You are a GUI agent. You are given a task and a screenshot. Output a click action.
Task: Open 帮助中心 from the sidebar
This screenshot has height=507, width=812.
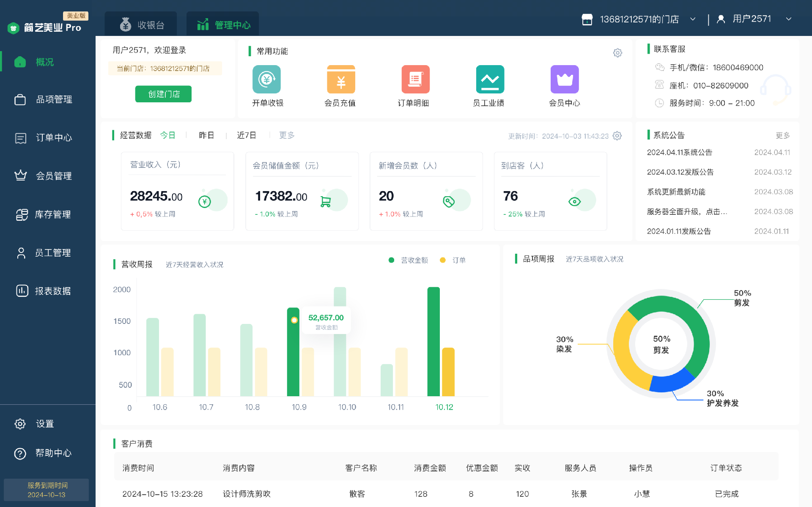[53, 453]
